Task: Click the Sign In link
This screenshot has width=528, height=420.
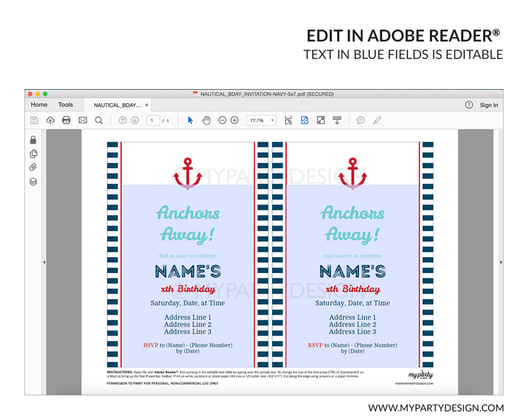Action: [x=488, y=105]
